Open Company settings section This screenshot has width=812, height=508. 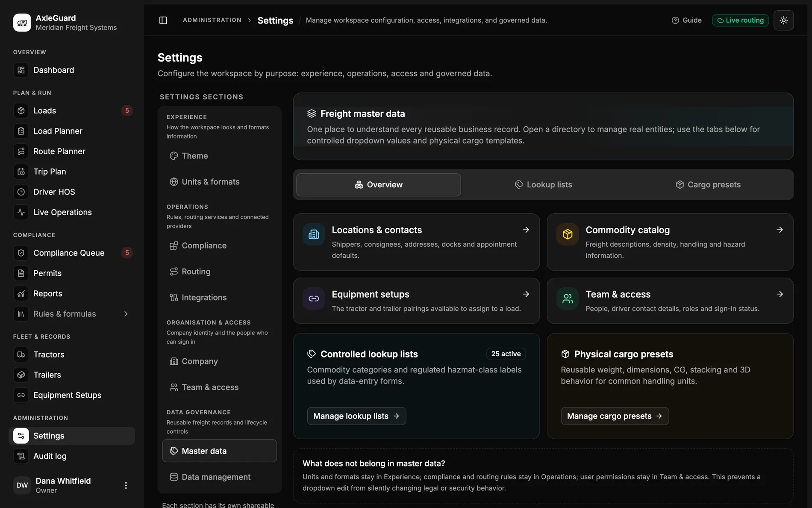219,361
